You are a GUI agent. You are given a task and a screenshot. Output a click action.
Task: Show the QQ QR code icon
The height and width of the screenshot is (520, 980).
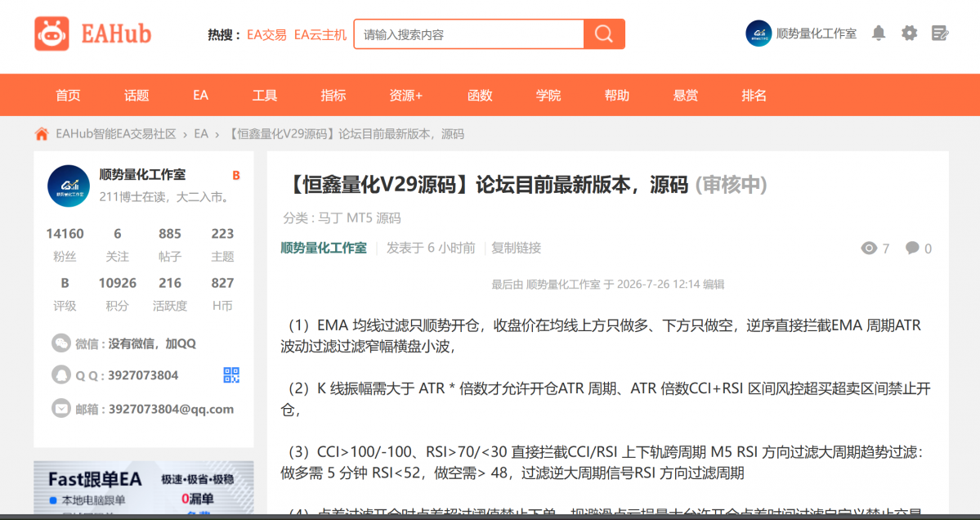231,375
